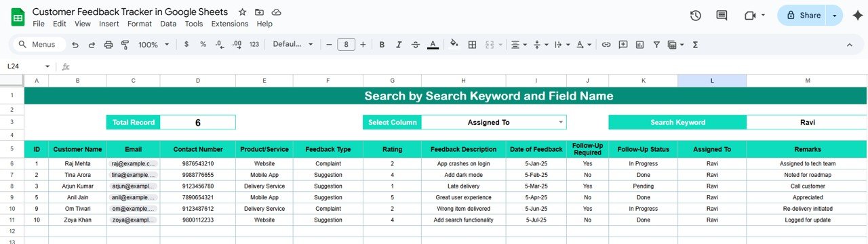Open the Insert menu
The image size is (868, 244).
109,24
